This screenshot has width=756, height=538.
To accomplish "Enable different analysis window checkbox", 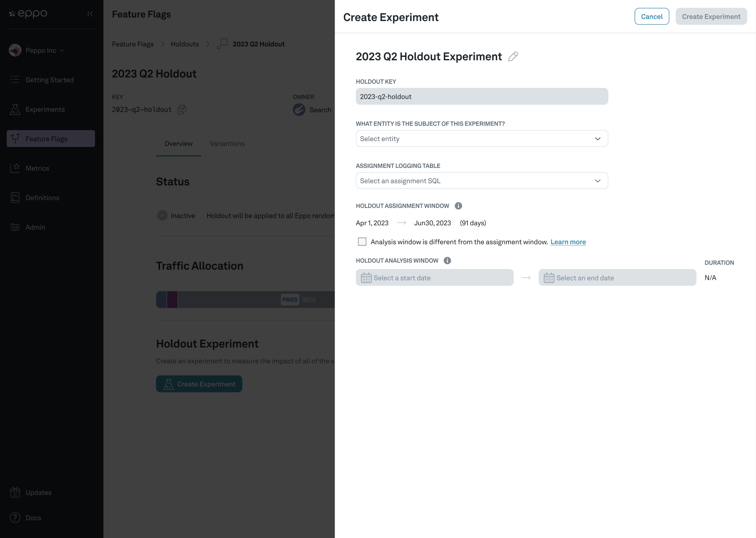I will 362,241.
